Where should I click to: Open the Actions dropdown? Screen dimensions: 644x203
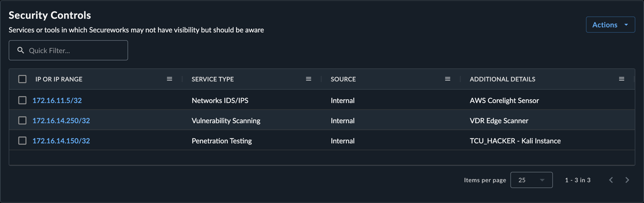coord(610,25)
